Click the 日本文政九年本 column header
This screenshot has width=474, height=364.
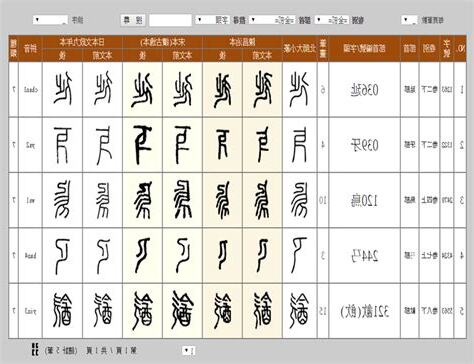tap(82, 42)
